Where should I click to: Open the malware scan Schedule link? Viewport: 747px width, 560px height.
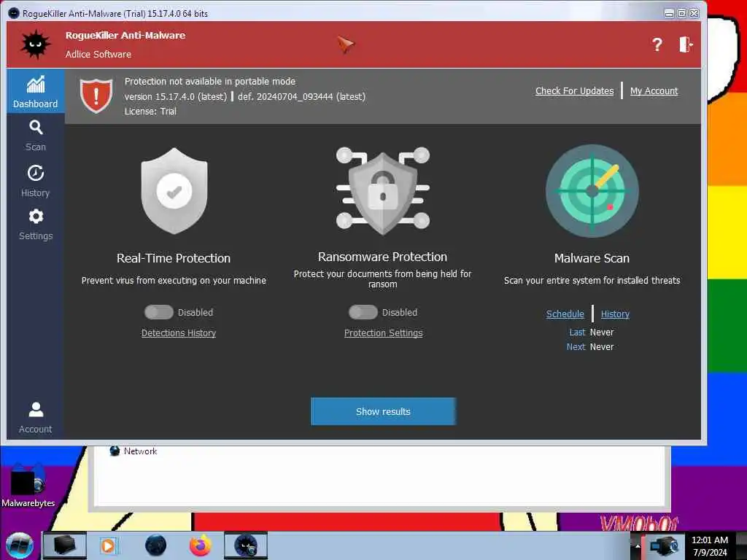565,314
